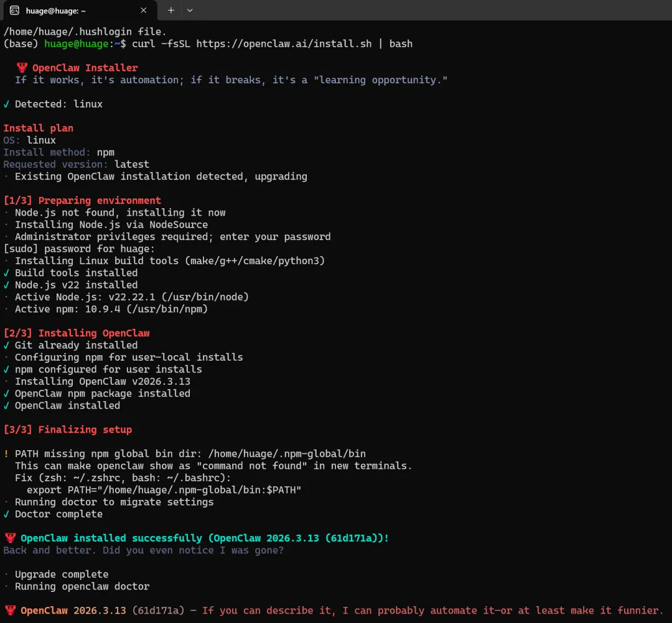Click the checkmark beside 'Doctor complete'

[6, 514]
